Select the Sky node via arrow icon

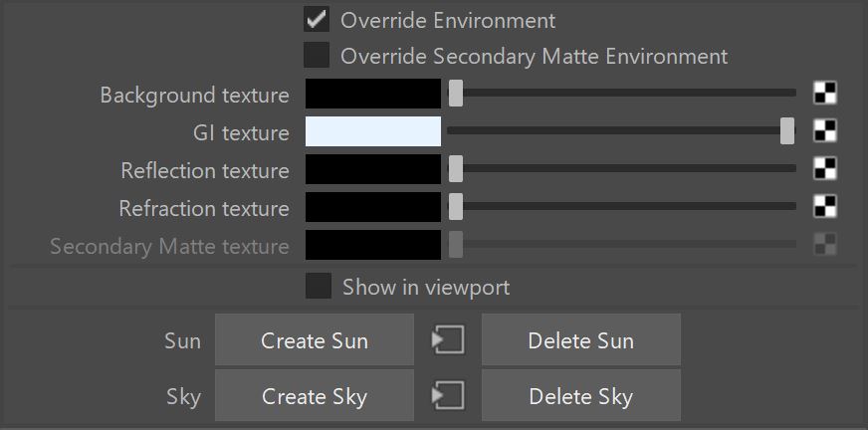point(448,396)
